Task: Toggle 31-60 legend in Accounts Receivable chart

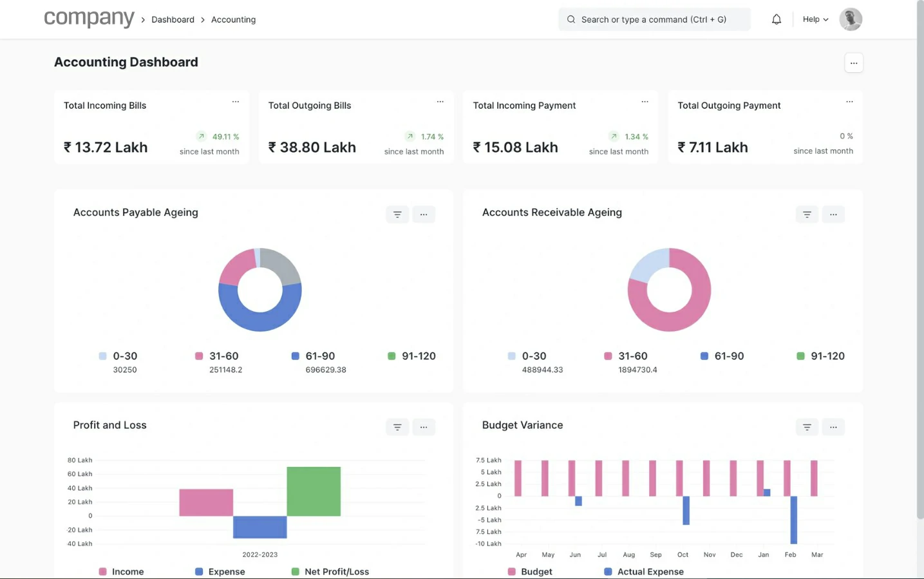Action: pyautogui.click(x=632, y=356)
